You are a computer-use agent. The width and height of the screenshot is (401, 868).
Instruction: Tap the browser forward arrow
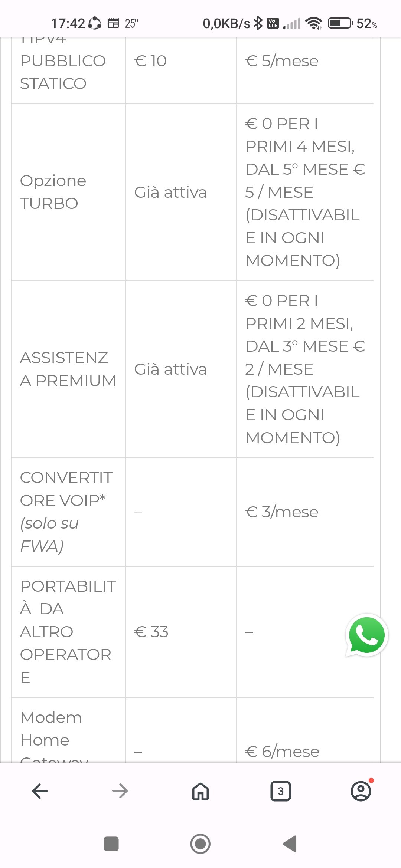click(120, 791)
